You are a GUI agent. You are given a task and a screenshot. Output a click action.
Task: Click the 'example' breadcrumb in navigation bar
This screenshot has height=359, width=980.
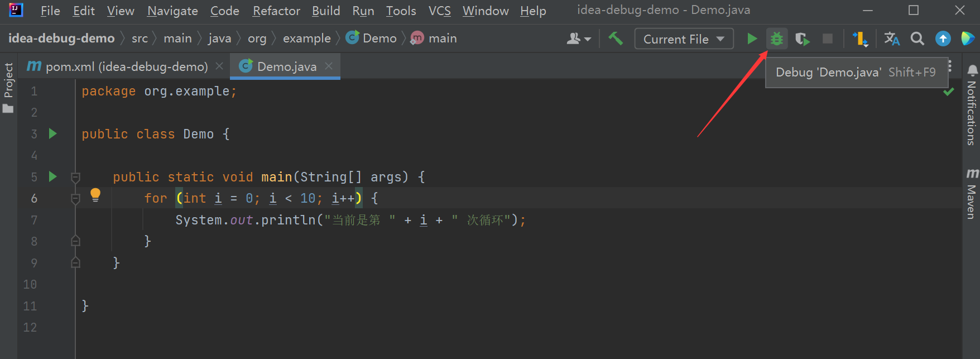pyautogui.click(x=306, y=39)
